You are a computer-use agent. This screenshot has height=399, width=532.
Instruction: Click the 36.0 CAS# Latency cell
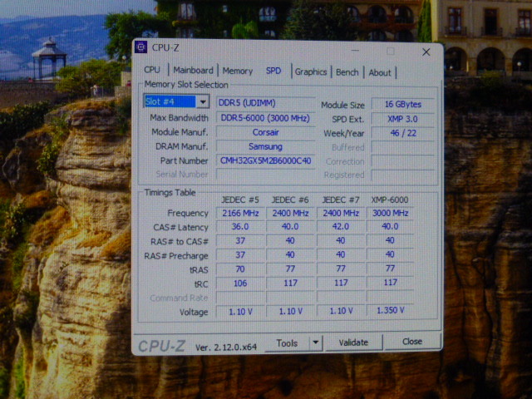tap(240, 227)
